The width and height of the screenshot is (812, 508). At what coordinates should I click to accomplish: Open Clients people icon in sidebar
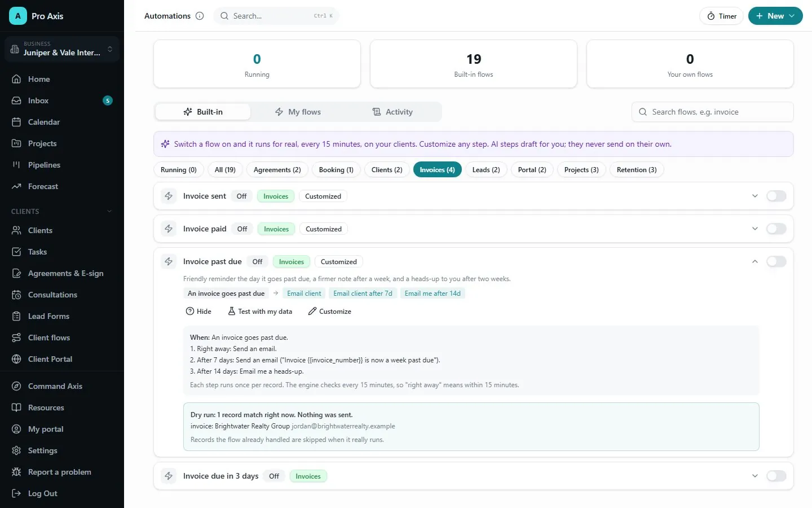16,230
